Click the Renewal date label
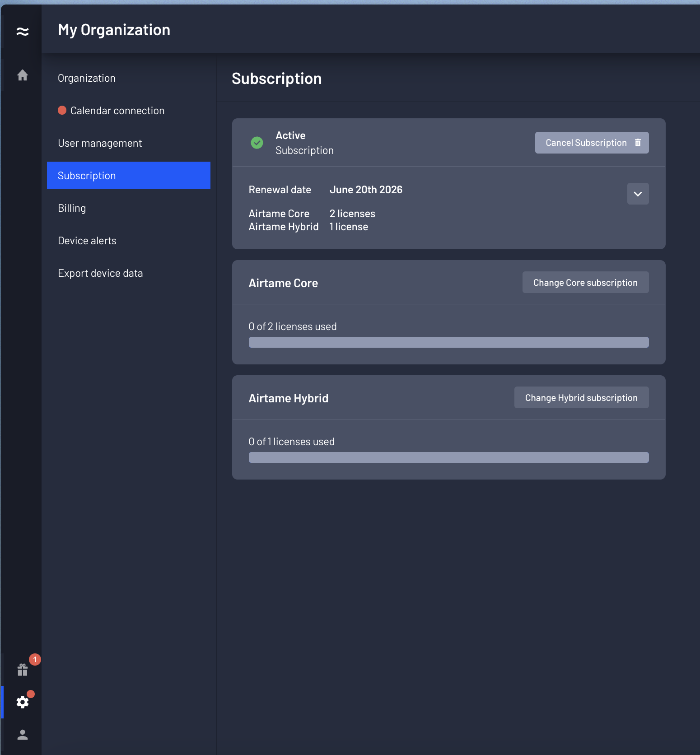700x755 pixels. (x=280, y=190)
